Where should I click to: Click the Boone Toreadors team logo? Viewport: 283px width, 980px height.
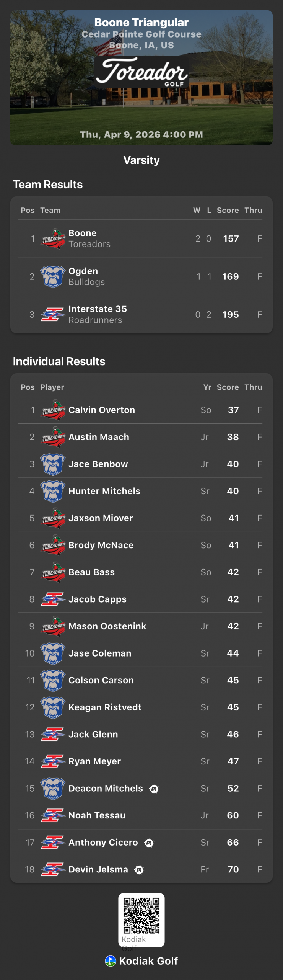pos(53,238)
